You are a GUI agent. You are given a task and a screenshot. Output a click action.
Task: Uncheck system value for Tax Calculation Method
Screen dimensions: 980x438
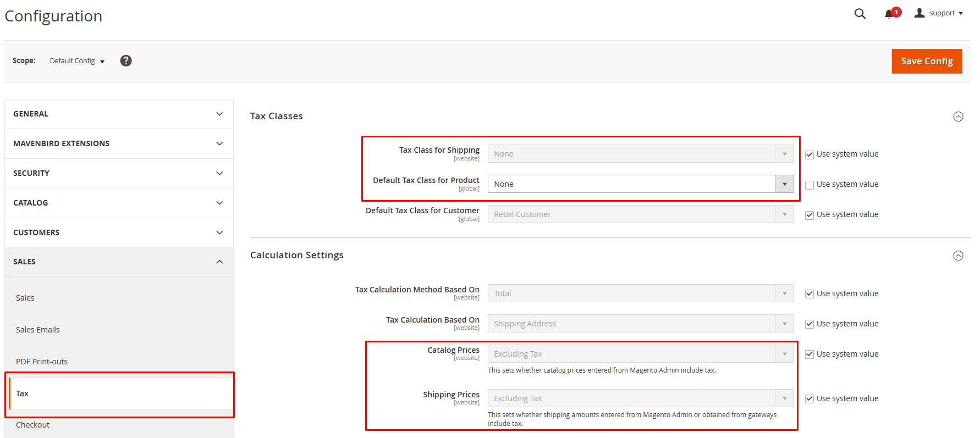(x=810, y=294)
